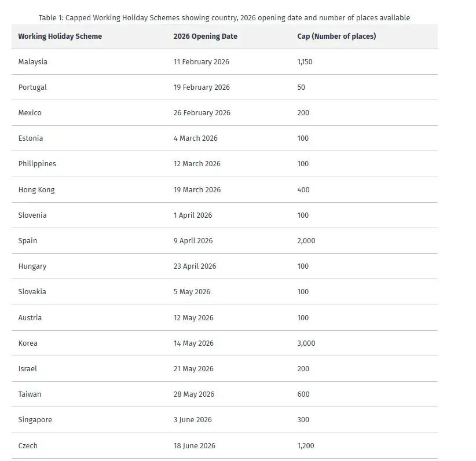Click Korea's cap value of 3,000
This screenshot has width=476, height=461.
(306, 343)
